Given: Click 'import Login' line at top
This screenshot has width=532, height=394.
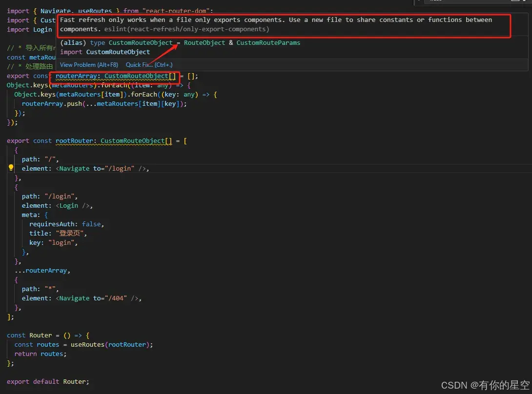Looking at the screenshot, I should [x=29, y=29].
